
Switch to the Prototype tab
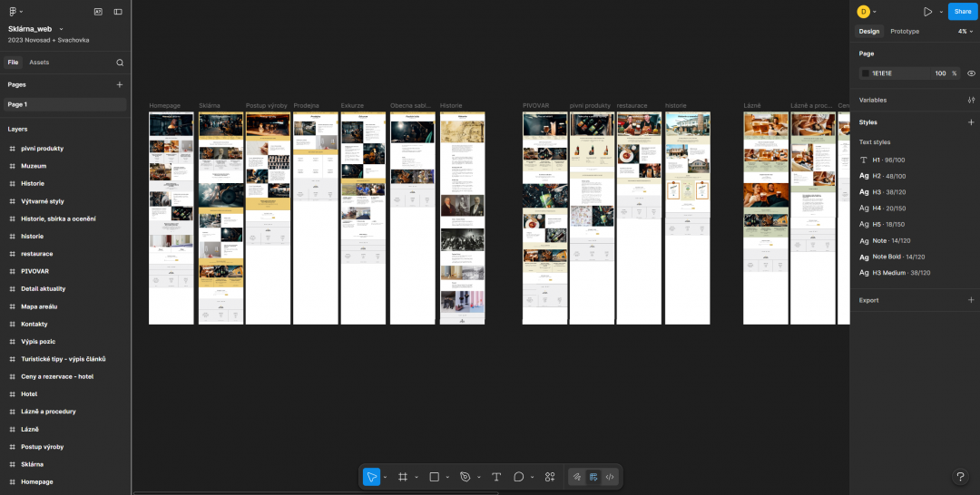905,31
